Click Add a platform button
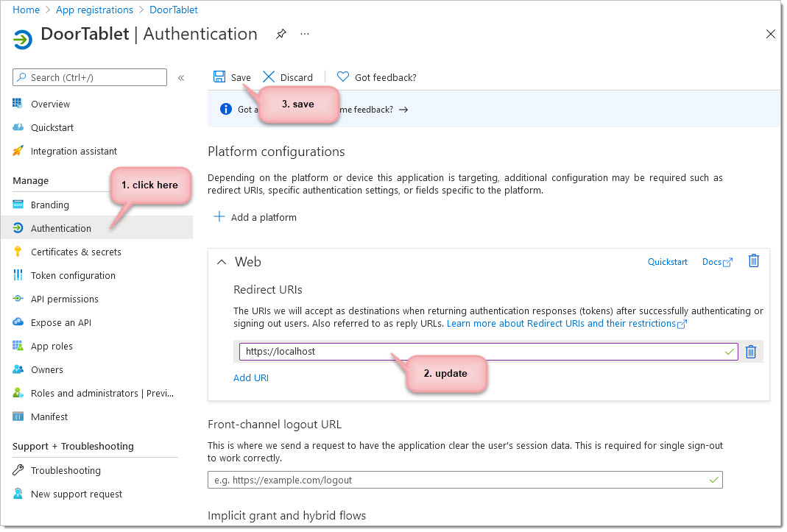The image size is (787, 532). 255,217
